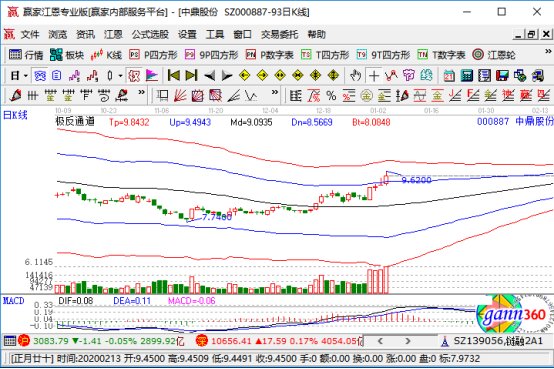The height and width of the screenshot is (369, 554).
Task: Toggle the blue 资 info icon
Action: point(40,76)
